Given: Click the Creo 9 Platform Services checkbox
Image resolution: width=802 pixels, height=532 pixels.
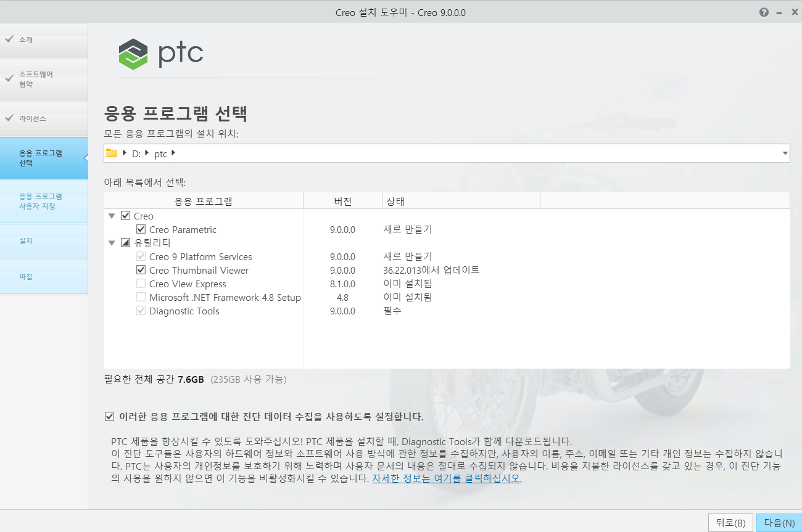Looking at the screenshot, I should 141,257.
